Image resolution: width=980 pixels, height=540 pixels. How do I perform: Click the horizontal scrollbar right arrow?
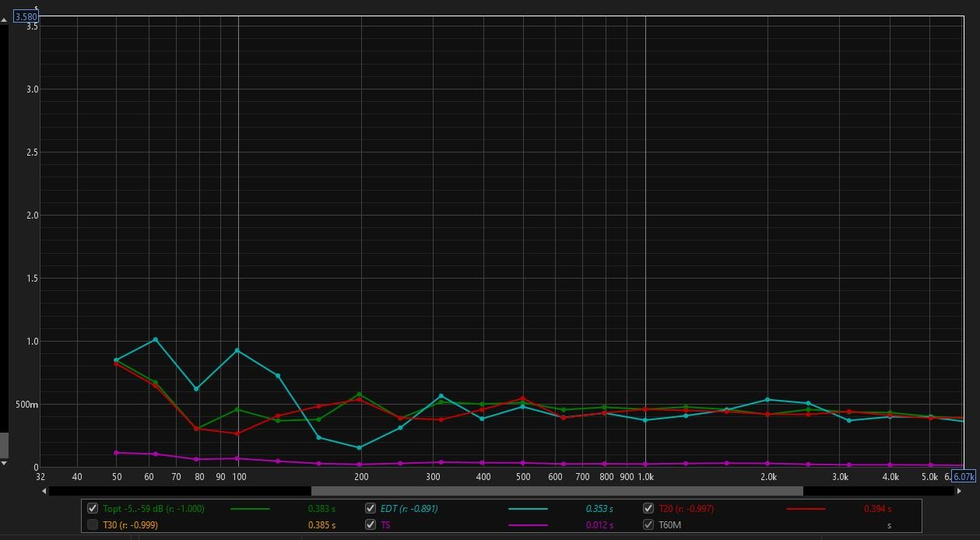959,491
